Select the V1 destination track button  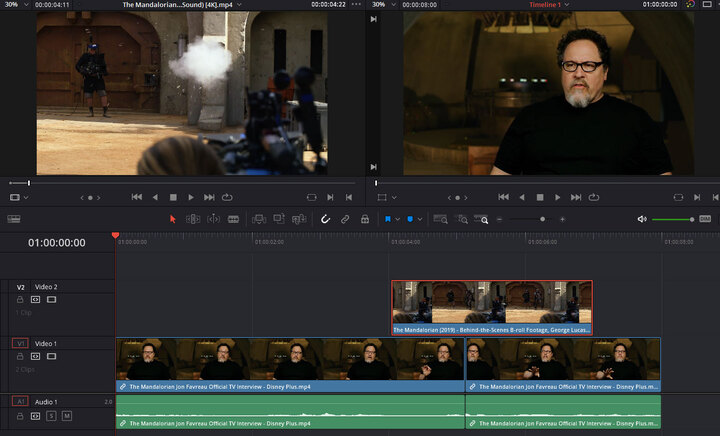(x=20, y=343)
